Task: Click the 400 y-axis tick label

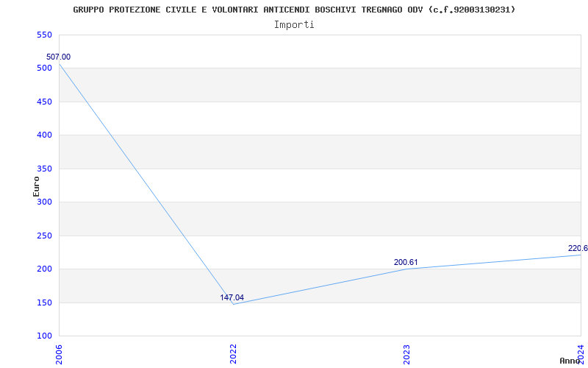Action: click(44, 135)
